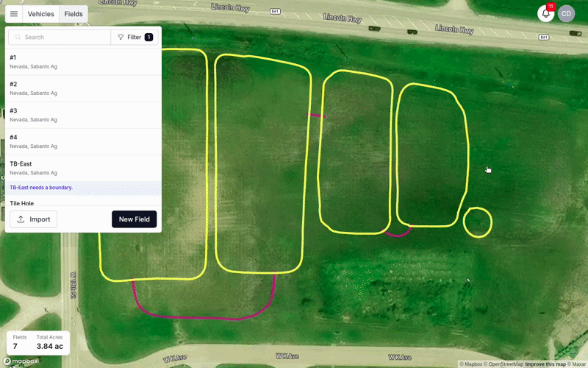588x368 pixels.
Task: Click the Import upload icon
Action: tap(21, 219)
